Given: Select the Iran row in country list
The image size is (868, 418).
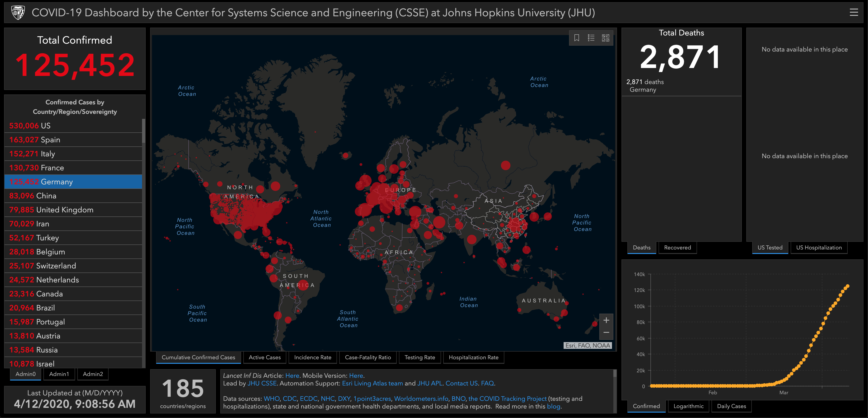Looking at the screenshot, I should [73, 224].
